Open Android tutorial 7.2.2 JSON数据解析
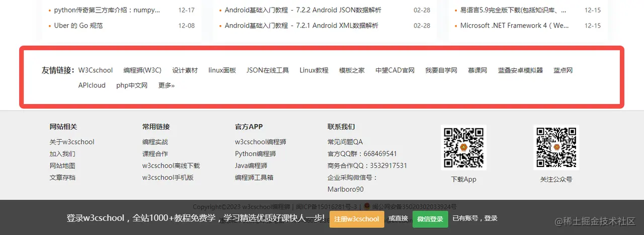The image size is (644, 235). 303,10
